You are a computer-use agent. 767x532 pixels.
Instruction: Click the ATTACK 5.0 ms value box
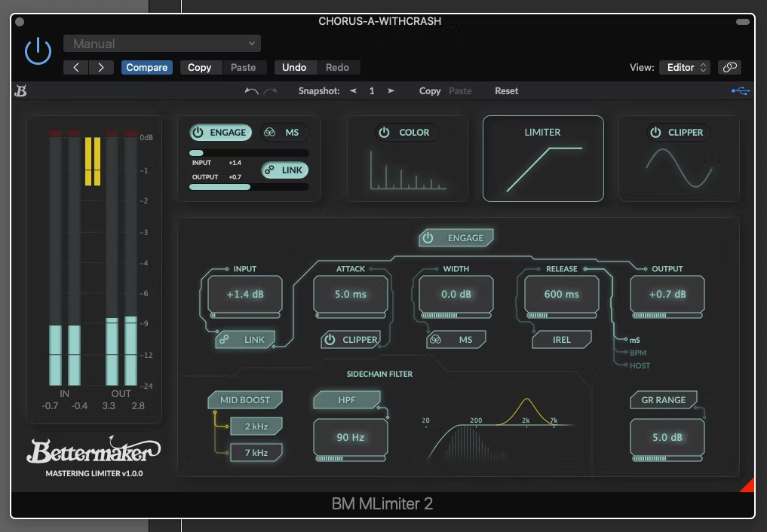coord(351,294)
